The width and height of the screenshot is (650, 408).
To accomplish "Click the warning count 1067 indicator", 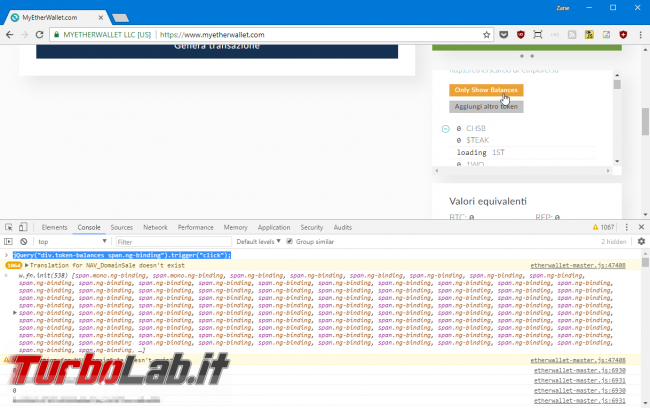I will tap(603, 227).
